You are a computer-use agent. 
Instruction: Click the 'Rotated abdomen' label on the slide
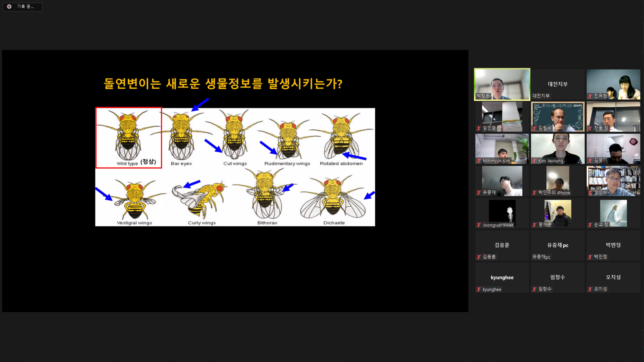(341, 164)
